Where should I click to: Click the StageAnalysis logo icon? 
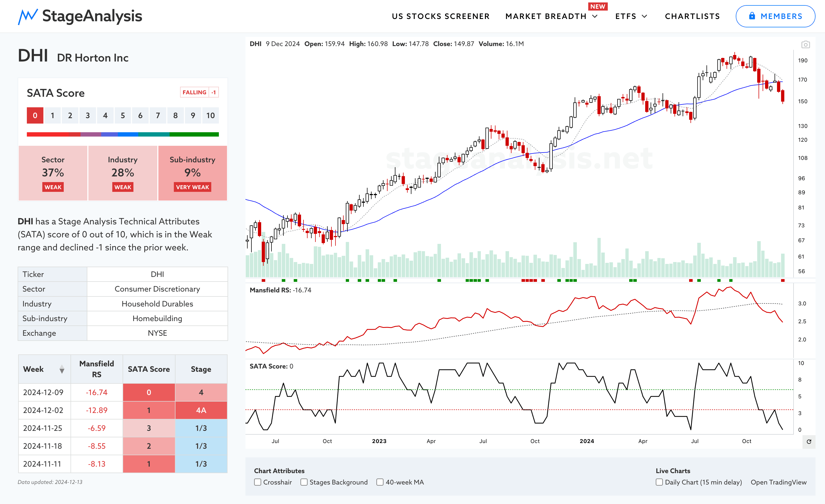[x=27, y=16]
